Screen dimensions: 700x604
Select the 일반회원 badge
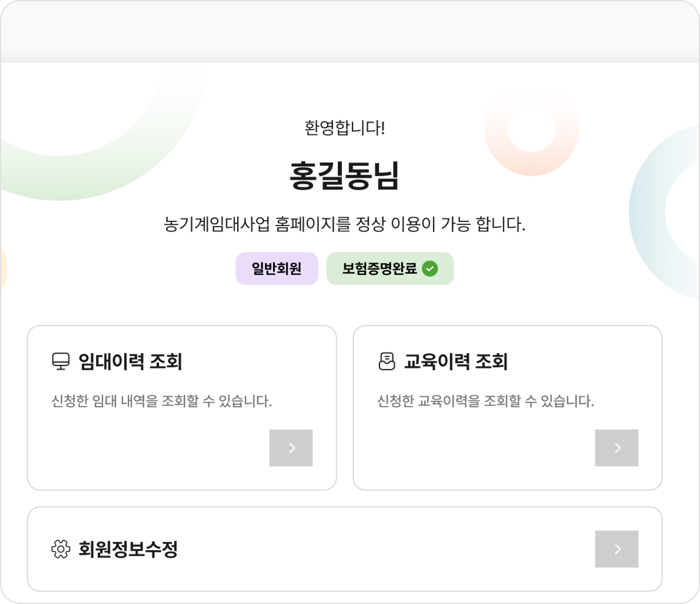277,269
